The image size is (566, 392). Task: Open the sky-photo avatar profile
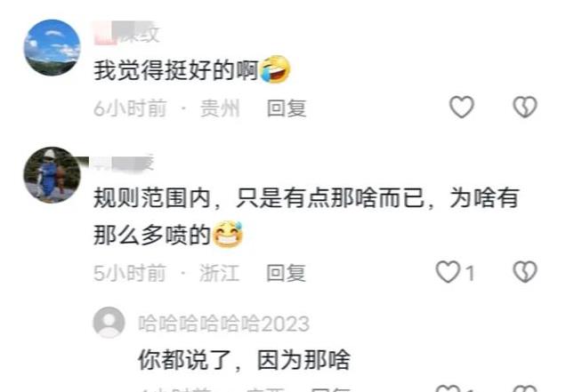pyautogui.click(x=52, y=48)
